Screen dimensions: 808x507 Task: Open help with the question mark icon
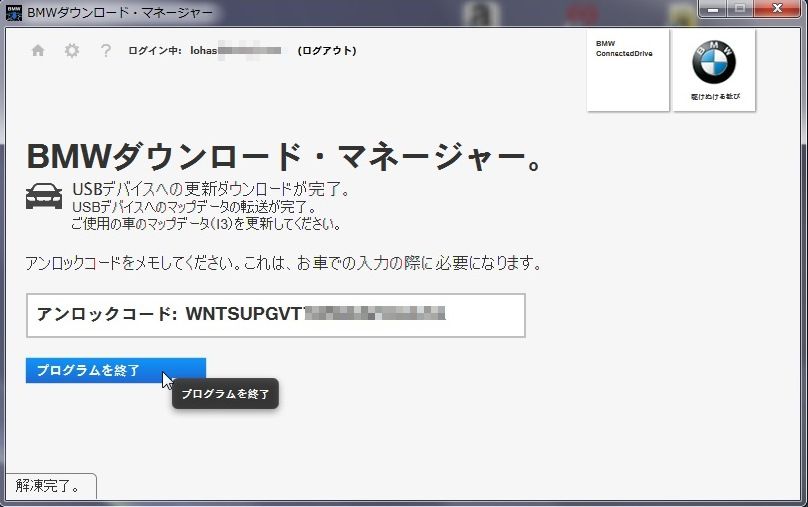click(106, 50)
